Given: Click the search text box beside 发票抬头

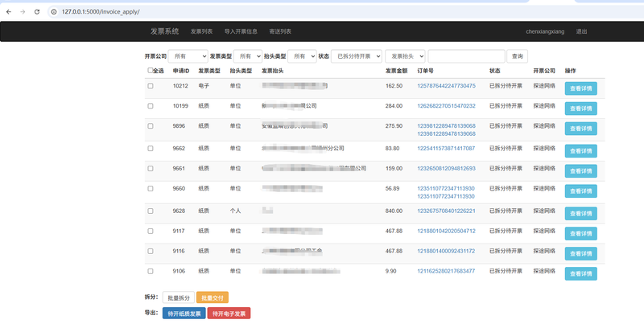Looking at the screenshot, I should click(466, 56).
